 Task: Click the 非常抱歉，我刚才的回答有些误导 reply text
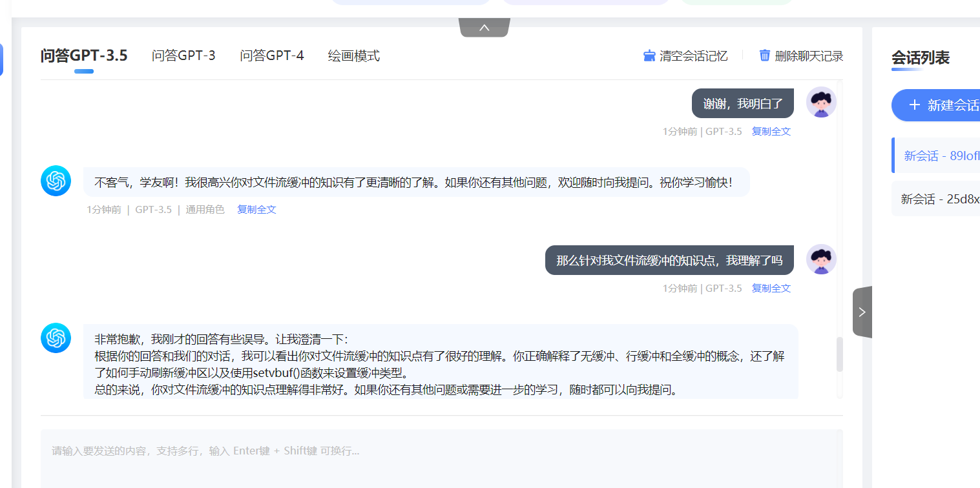(x=222, y=339)
